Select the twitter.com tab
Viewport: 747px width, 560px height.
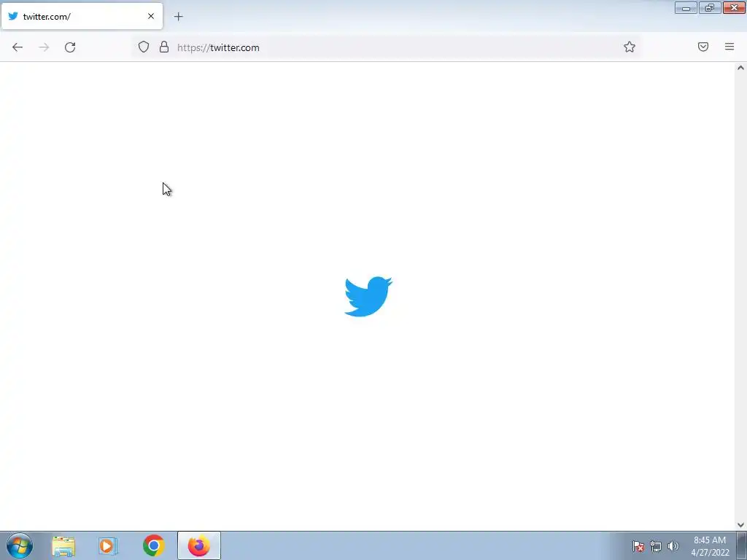(x=82, y=16)
